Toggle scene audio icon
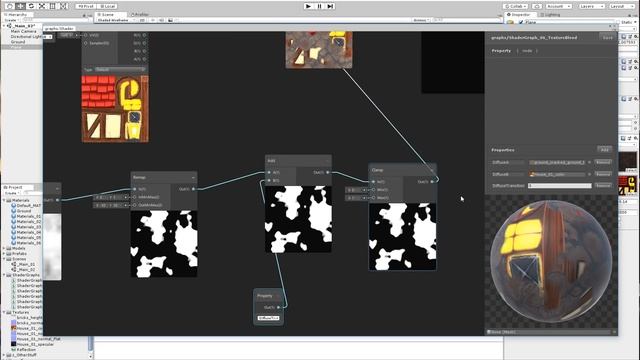640x360 pixels. [162, 20]
